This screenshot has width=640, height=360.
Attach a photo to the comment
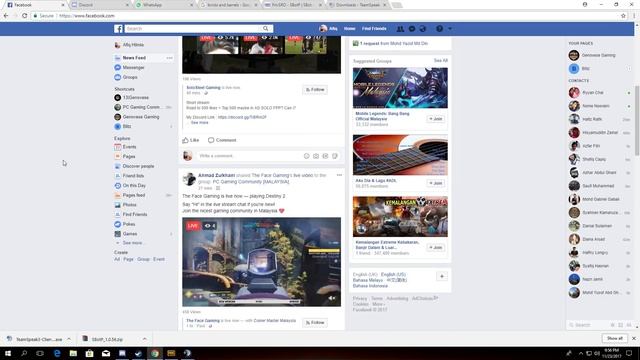[316, 156]
